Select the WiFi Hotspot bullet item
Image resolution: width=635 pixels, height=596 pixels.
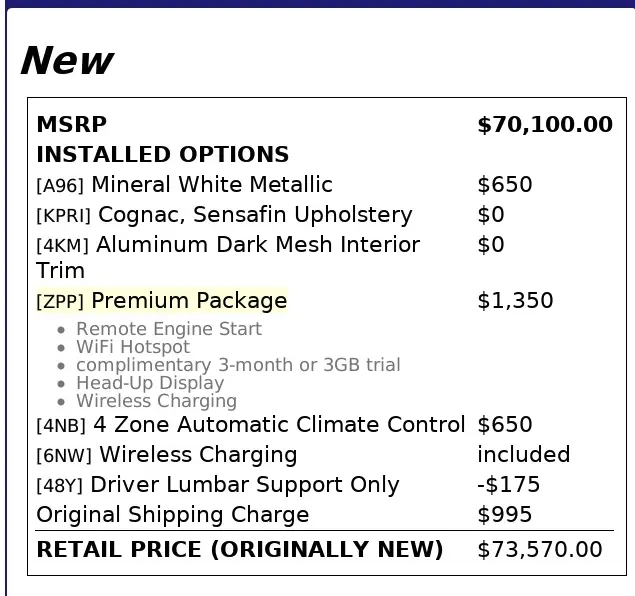click(x=132, y=347)
